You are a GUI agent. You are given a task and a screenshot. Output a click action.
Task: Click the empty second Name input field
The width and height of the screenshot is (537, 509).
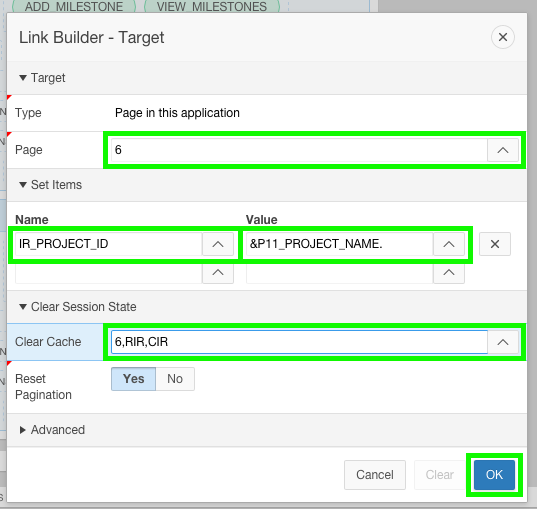(109, 273)
